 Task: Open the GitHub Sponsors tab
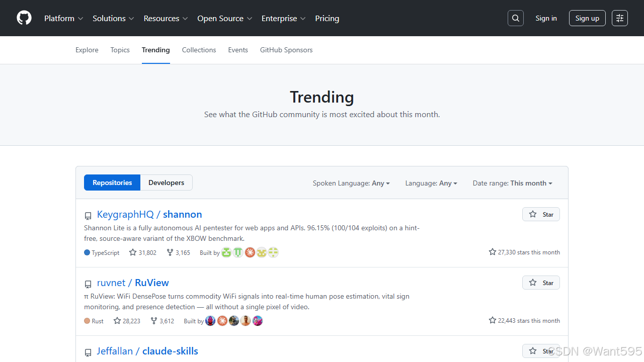click(x=286, y=50)
